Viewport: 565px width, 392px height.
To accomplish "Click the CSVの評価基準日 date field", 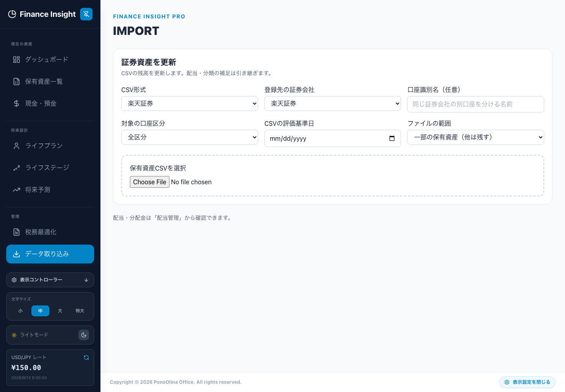I will coord(333,138).
